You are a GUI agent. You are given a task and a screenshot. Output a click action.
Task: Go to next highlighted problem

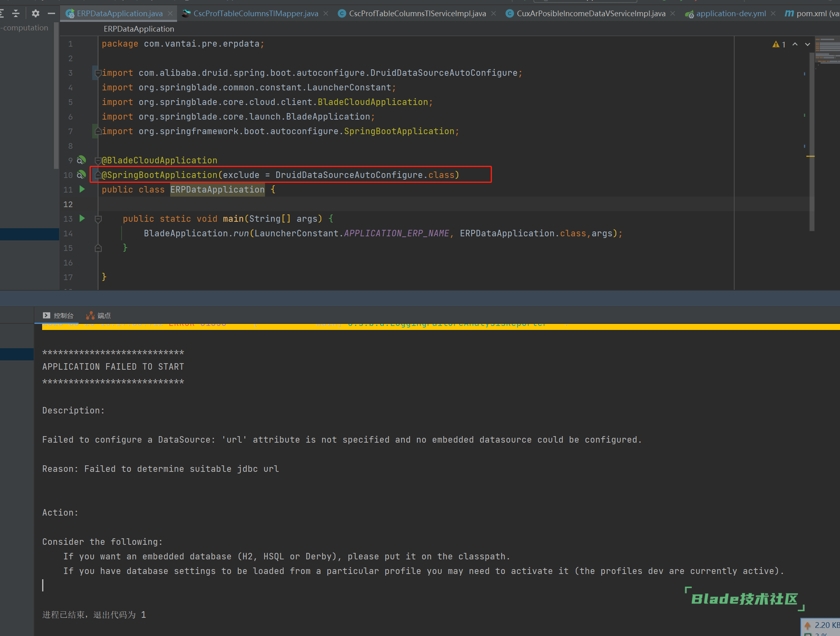[x=808, y=44]
